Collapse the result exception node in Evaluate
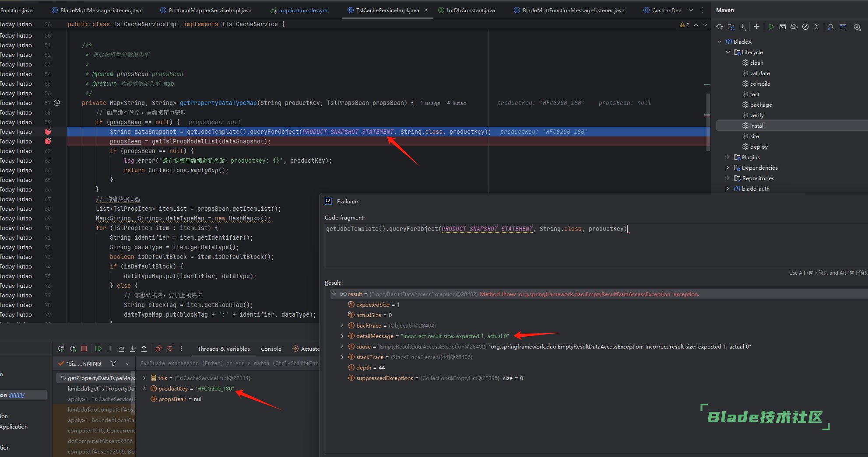Viewport: 868px width, 457px height. coord(334,294)
